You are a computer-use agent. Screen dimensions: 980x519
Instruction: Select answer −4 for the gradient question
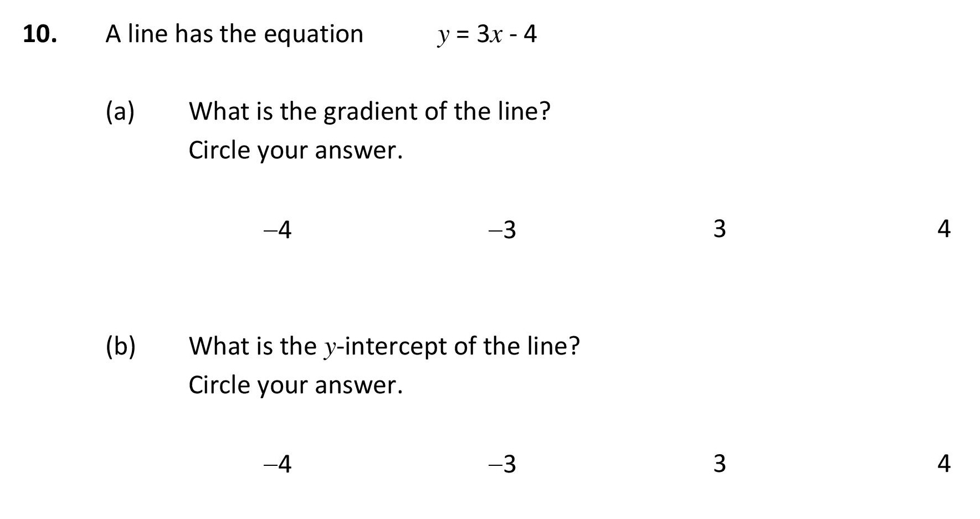pos(278,229)
